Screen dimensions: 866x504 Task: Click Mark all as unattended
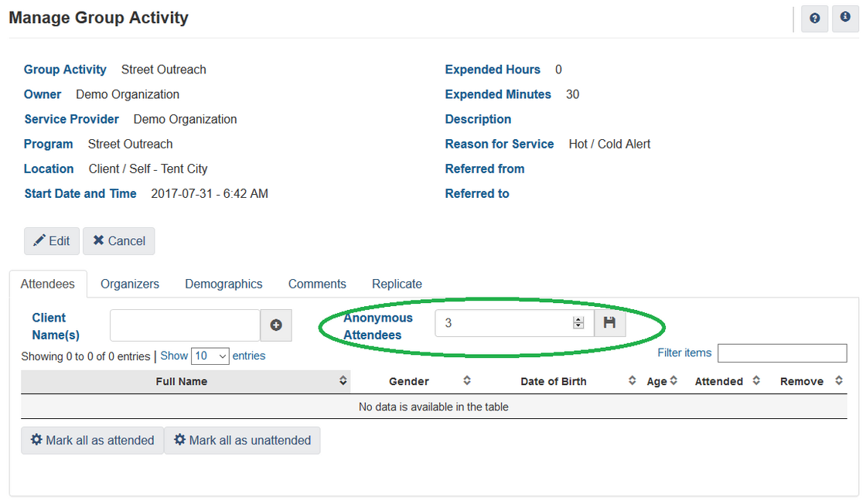point(242,441)
